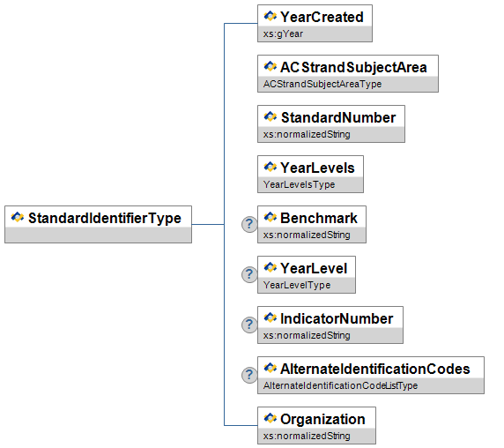Select the StandardIdentifierType root node
The image size is (504, 448).
(x=99, y=225)
